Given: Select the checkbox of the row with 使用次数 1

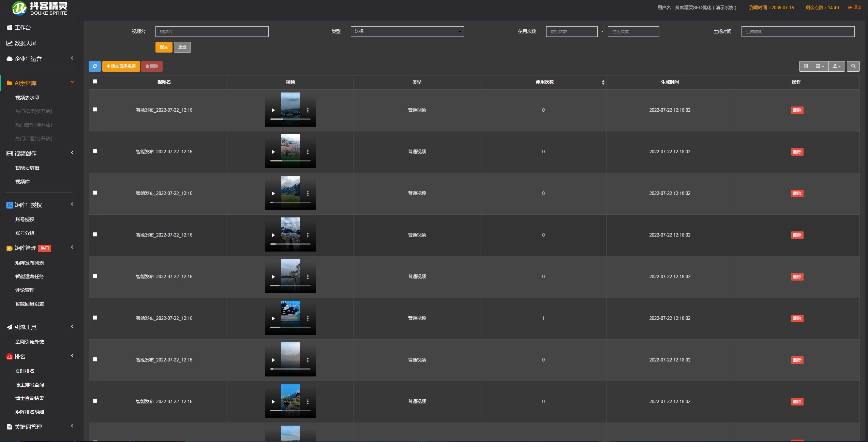Looking at the screenshot, I should (x=95, y=318).
